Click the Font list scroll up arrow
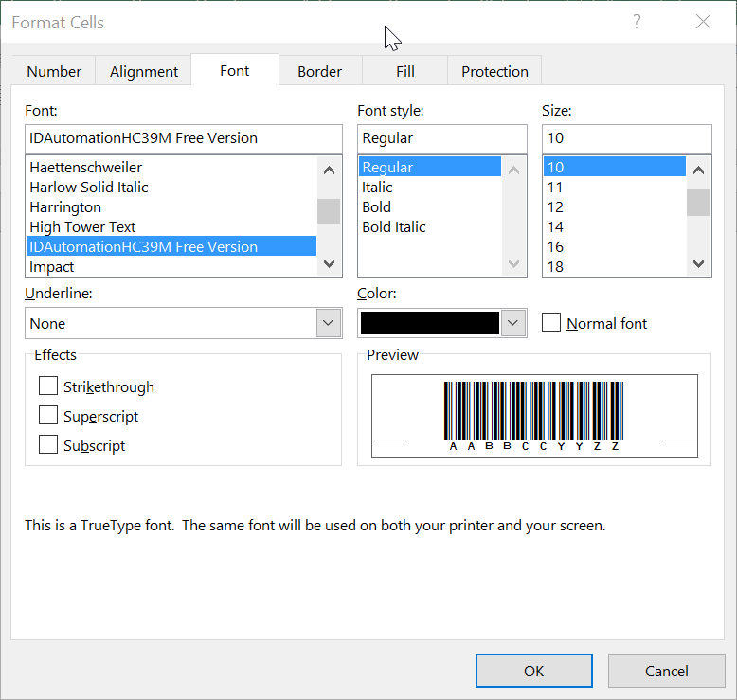Image resolution: width=737 pixels, height=700 pixels. point(329,171)
